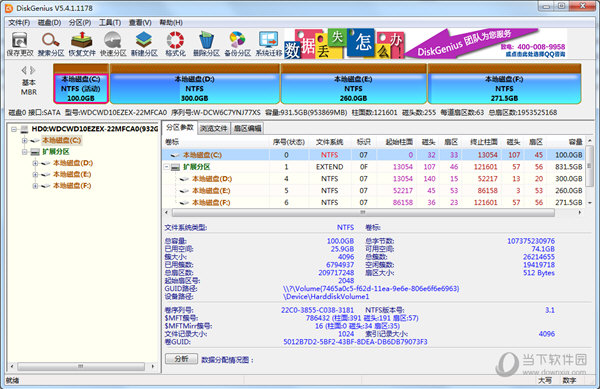Select the 本地磁盘(C:) 100.0GB partition block
The height and width of the screenshot is (389, 600).
81,84
